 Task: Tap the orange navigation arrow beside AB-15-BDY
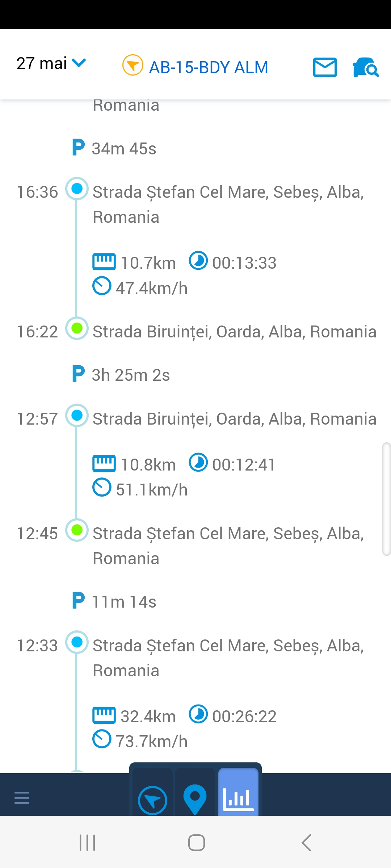[133, 65]
